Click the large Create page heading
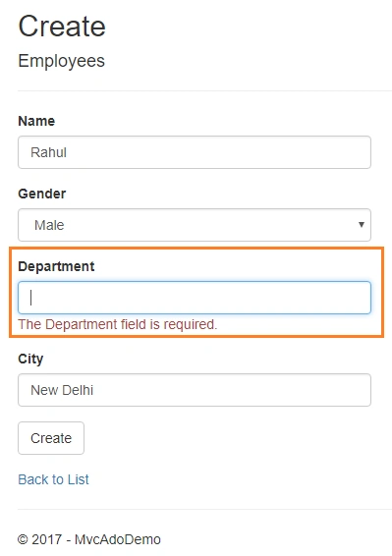Image resolution: width=392 pixels, height=556 pixels. point(62,27)
